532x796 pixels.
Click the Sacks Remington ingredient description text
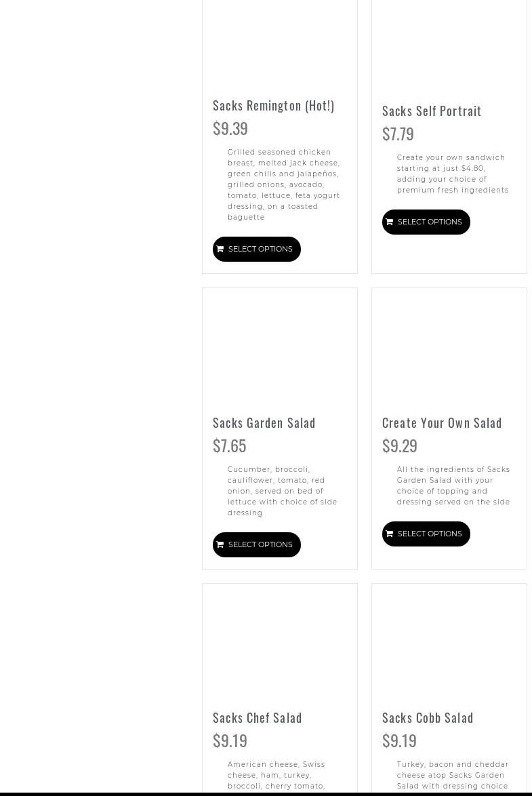tap(283, 184)
